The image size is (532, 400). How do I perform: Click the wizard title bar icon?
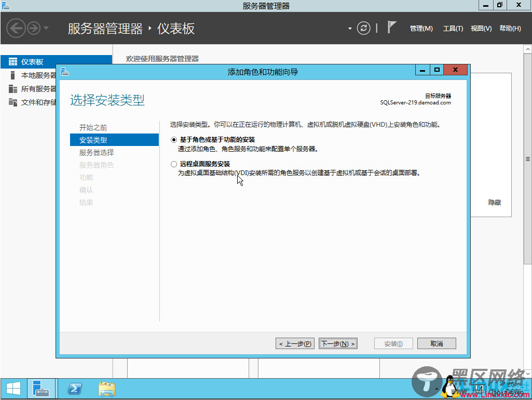click(x=65, y=72)
